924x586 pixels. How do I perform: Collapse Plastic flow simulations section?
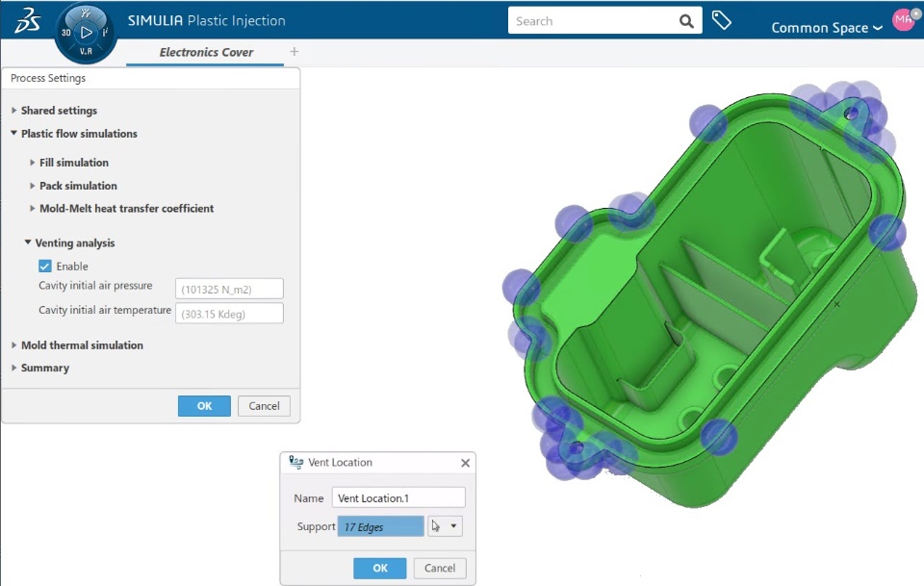tap(14, 133)
